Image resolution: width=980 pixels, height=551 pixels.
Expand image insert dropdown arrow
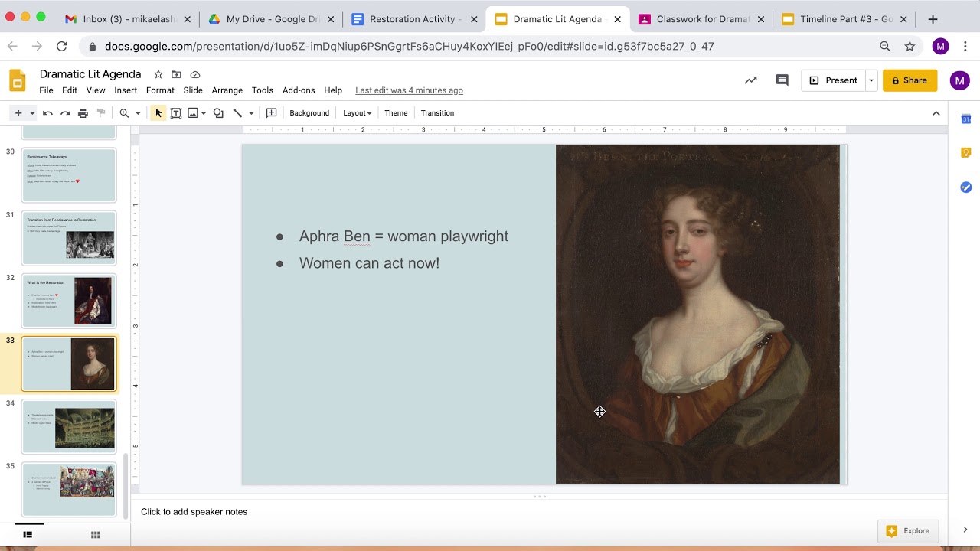pos(204,113)
